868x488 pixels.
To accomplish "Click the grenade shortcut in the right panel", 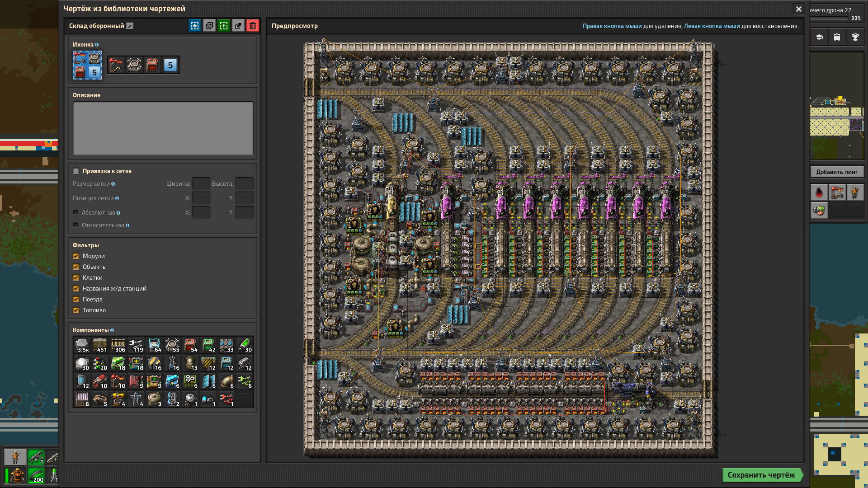I will tap(819, 192).
